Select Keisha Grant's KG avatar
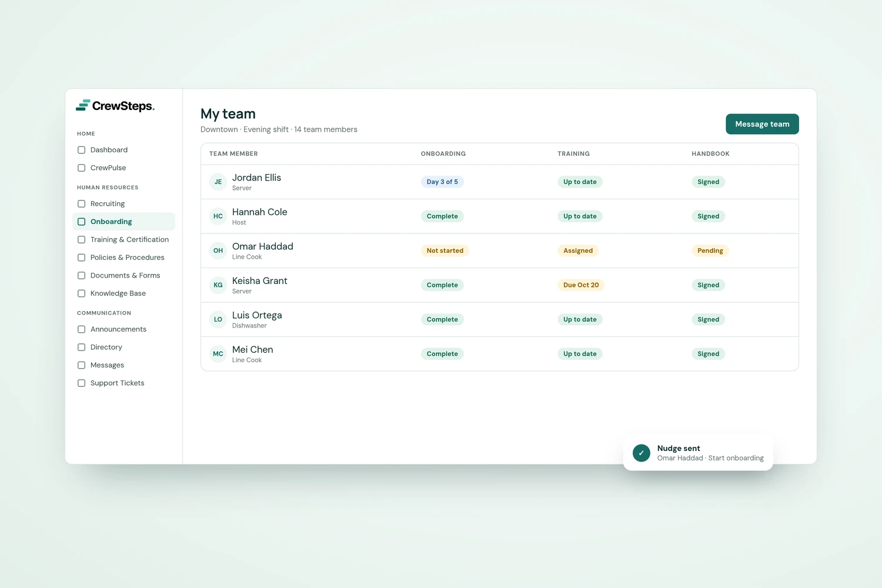 click(218, 285)
